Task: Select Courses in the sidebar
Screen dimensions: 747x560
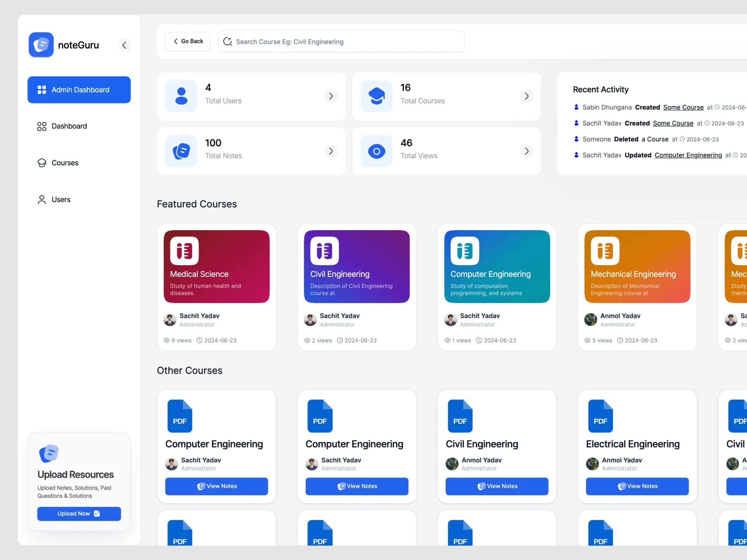Action: 65,163
